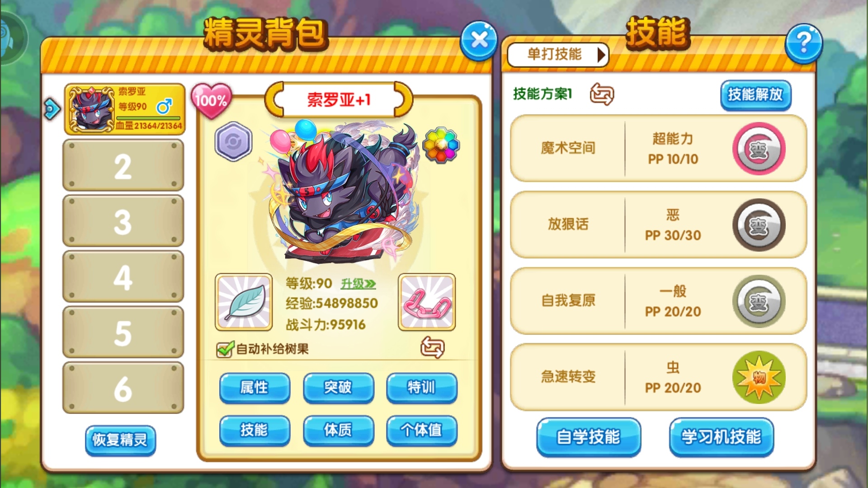Open the leaf item slot
This screenshot has height=488, width=868.
[x=244, y=302]
